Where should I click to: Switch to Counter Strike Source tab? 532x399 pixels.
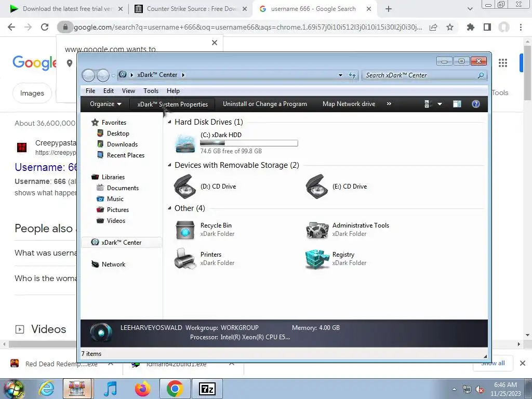190,9
